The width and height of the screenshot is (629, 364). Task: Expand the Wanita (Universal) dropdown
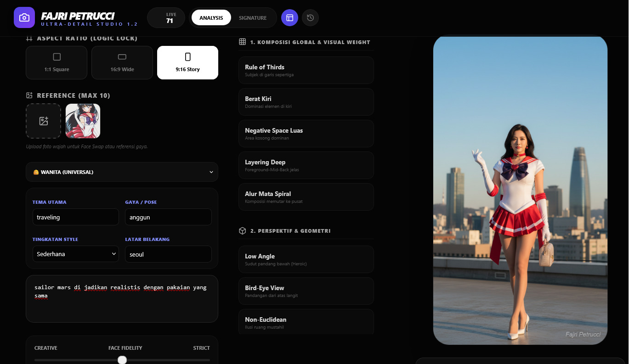coord(122,172)
